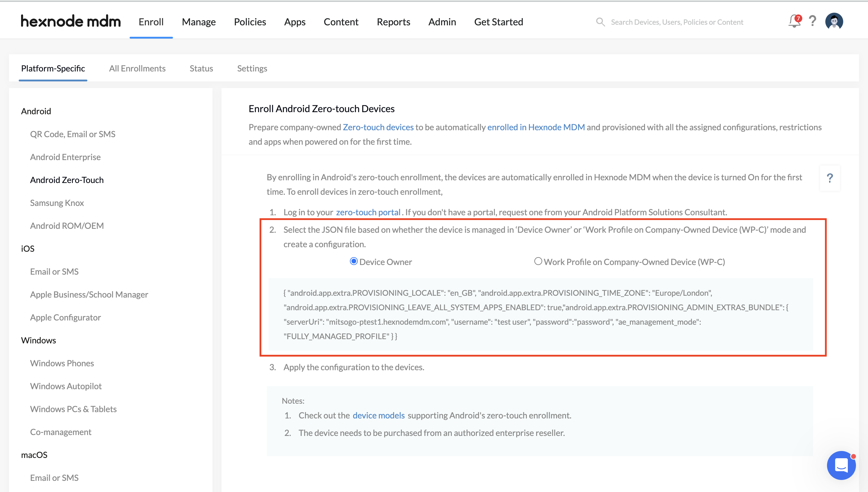This screenshot has width=868, height=492.
Task: Click the hexnode mdm logo
Action: (x=71, y=22)
